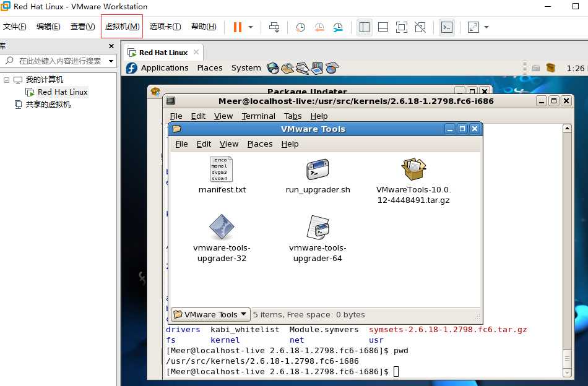Click the terminal scrollbar up arrow
This screenshot has height=386, width=588.
coord(567,129)
